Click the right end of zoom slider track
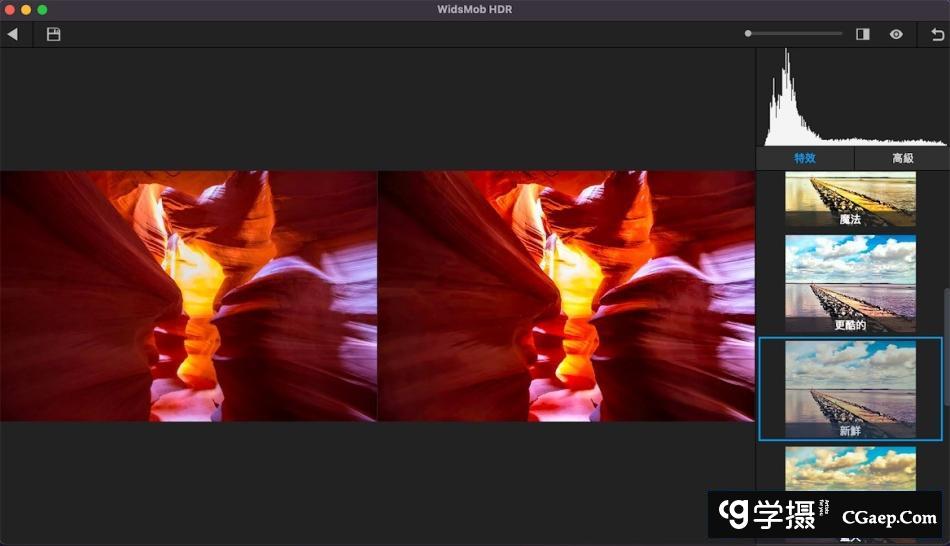This screenshot has width=950, height=546. (840, 34)
